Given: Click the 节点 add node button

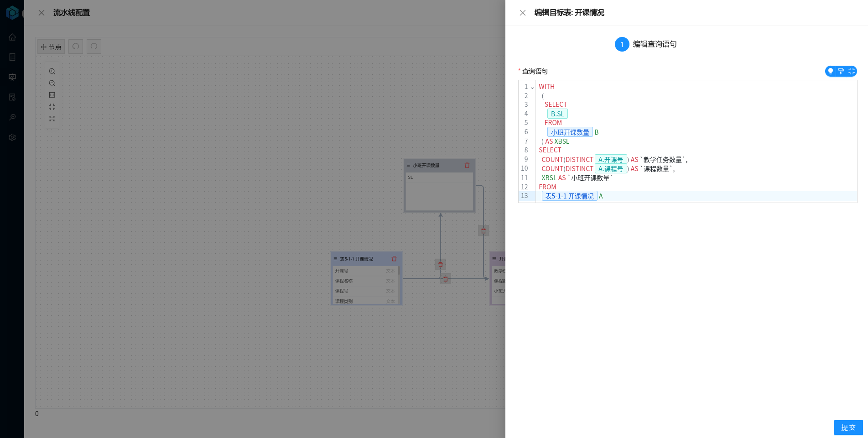Looking at the screenshot, I should [x=51, y=47].
